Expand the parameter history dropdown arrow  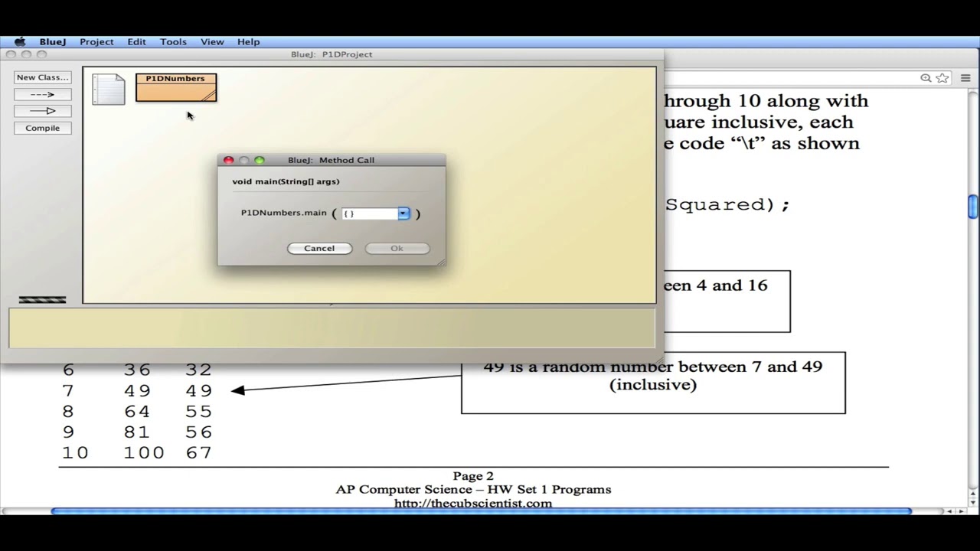coord(403,214)
